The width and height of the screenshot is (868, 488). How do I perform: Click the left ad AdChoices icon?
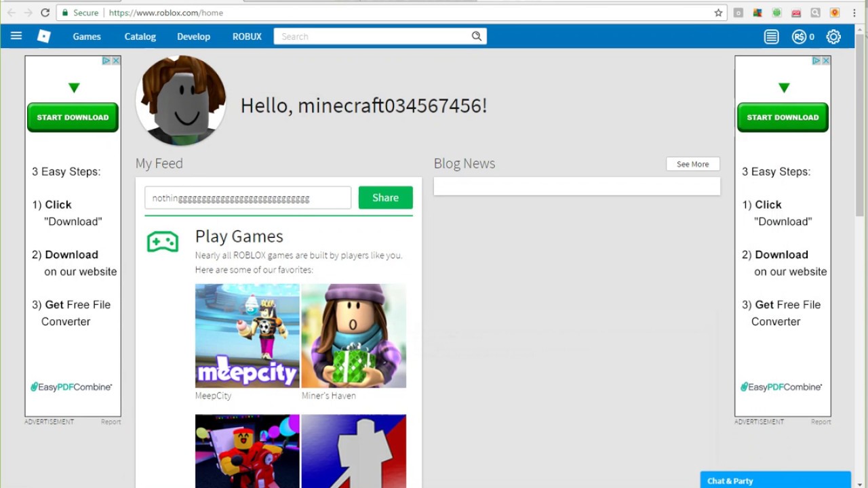106,60
